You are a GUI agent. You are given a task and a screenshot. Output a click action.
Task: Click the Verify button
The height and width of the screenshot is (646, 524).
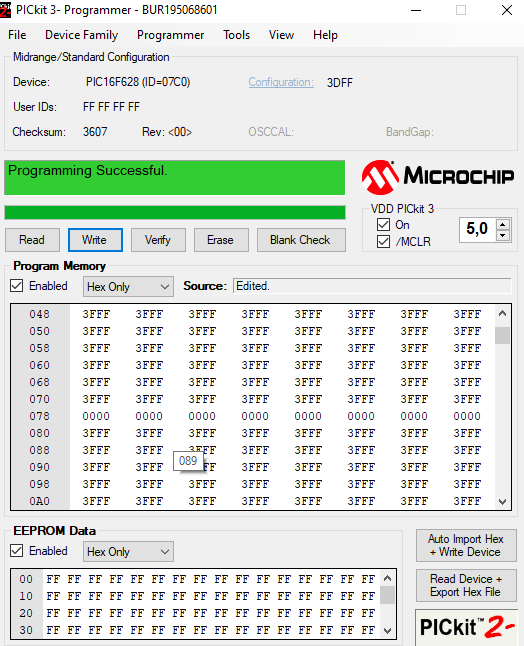coord(158,240)
